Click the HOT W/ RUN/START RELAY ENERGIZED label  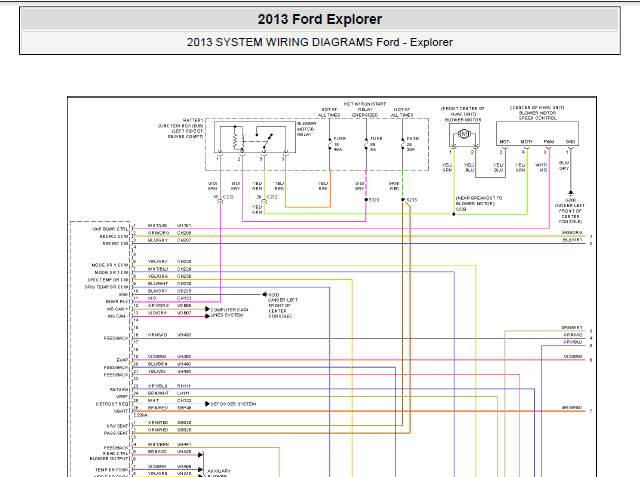[365, 110]
